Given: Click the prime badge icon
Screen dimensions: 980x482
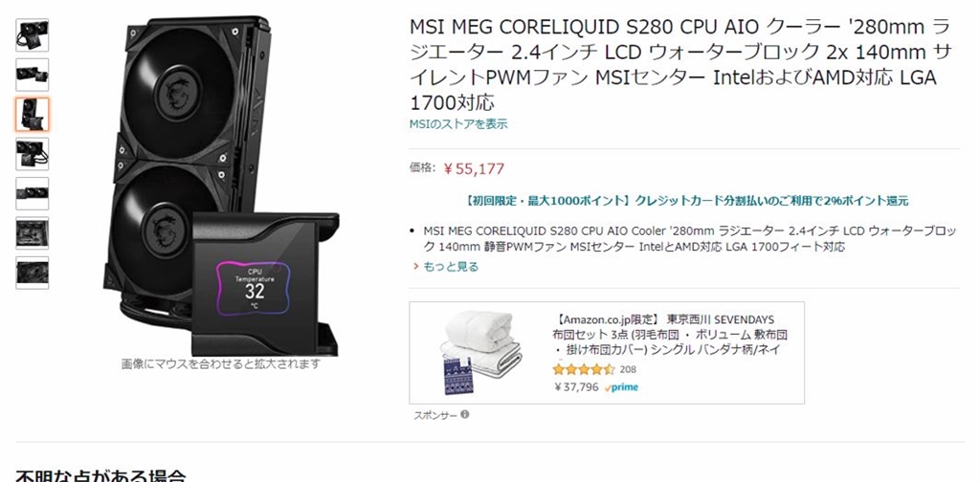Looking at the screenshot, I should click(621, 387).
